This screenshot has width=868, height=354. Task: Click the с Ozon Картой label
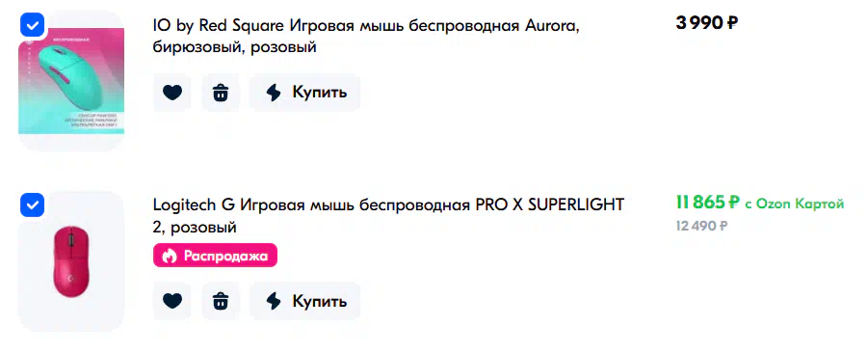pos(795,204)
